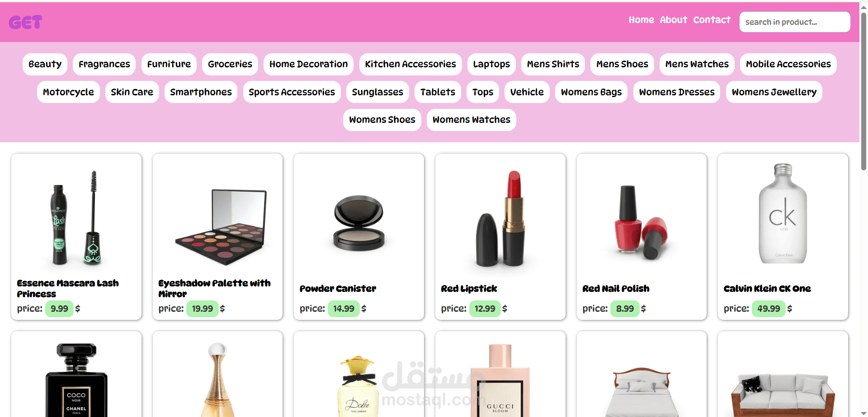Click the 12.99 price badge
Image resolution: width=868 pixels, height=417 pixels.
485,309
